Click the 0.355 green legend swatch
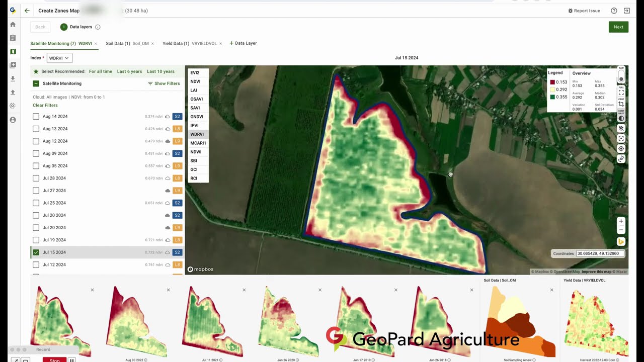Image resolution: width=644 pixels, height=362 pixels. point(552,97)
